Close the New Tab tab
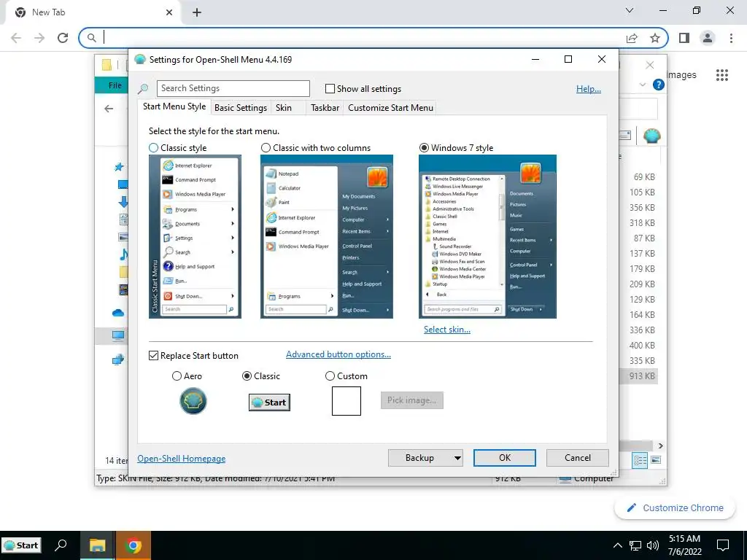 point(169,12)
